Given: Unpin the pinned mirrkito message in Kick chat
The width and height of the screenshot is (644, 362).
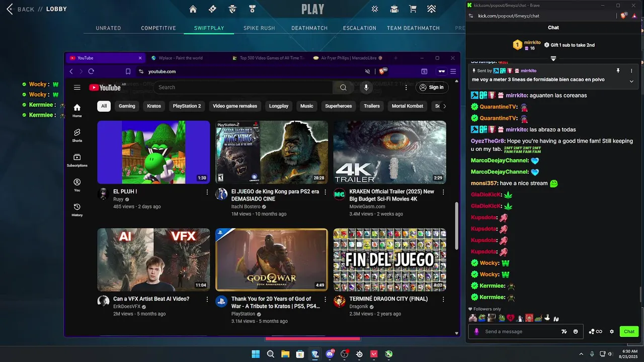Looking at the screenshot, I should (618, 71).
